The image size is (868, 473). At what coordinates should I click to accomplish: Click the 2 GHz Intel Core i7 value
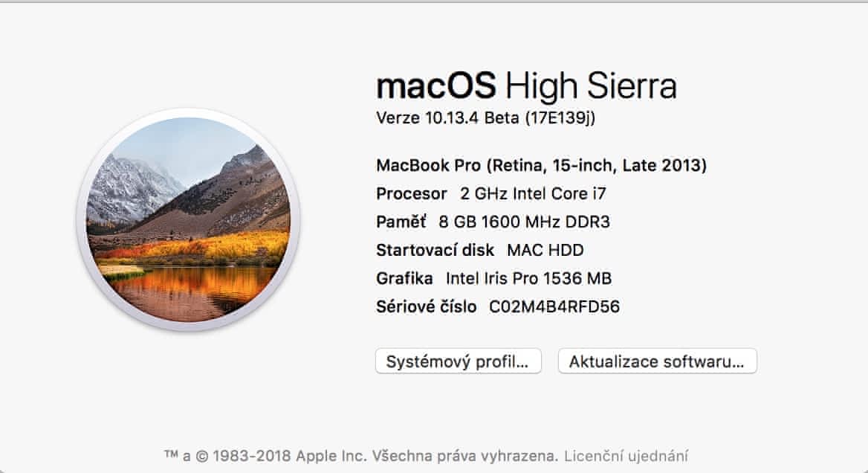533,194
